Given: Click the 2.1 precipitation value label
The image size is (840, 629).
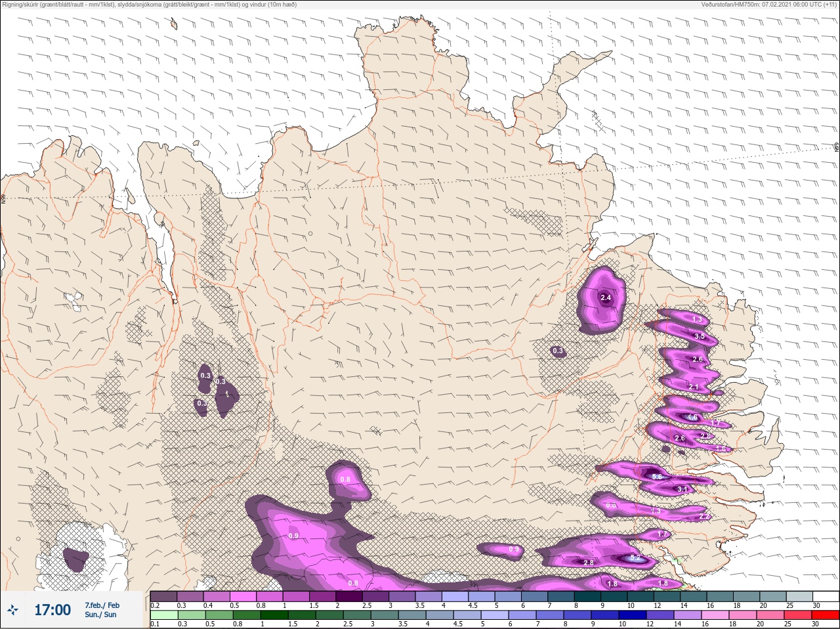Looking at the screenshot, I should point(694,387).
